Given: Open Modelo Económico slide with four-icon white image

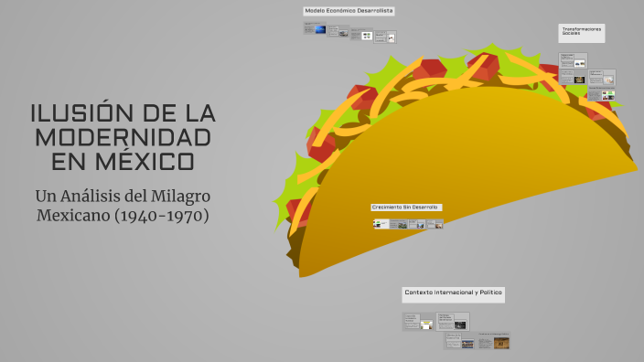Looking at the screenshot, I should [x=361, y=34].
